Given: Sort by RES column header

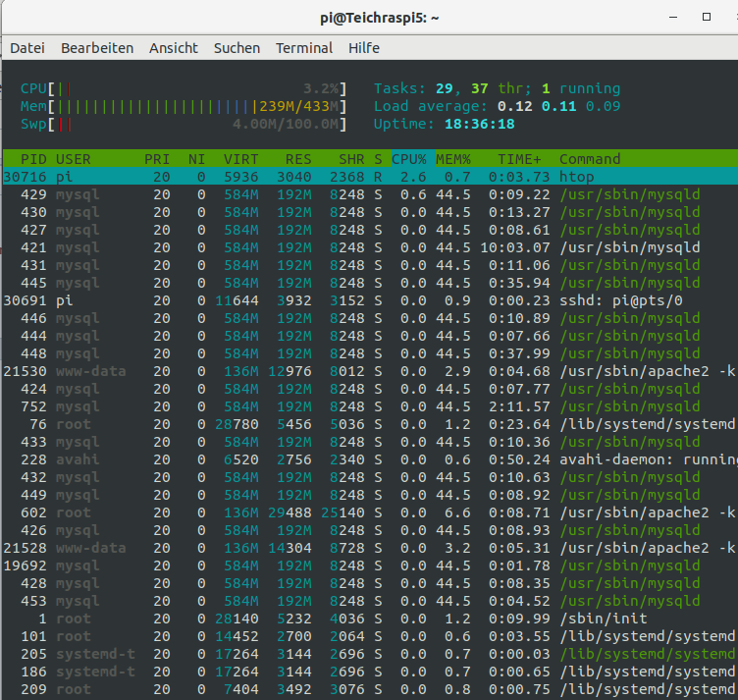Looking at the screenshot, I should click(x=298, y=159).
